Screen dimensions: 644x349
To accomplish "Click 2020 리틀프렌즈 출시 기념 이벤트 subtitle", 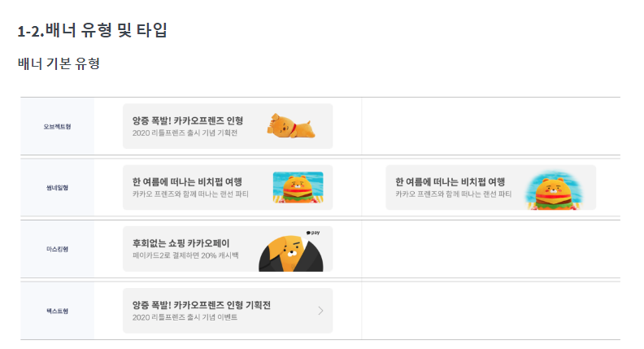I will coord(185,317).
